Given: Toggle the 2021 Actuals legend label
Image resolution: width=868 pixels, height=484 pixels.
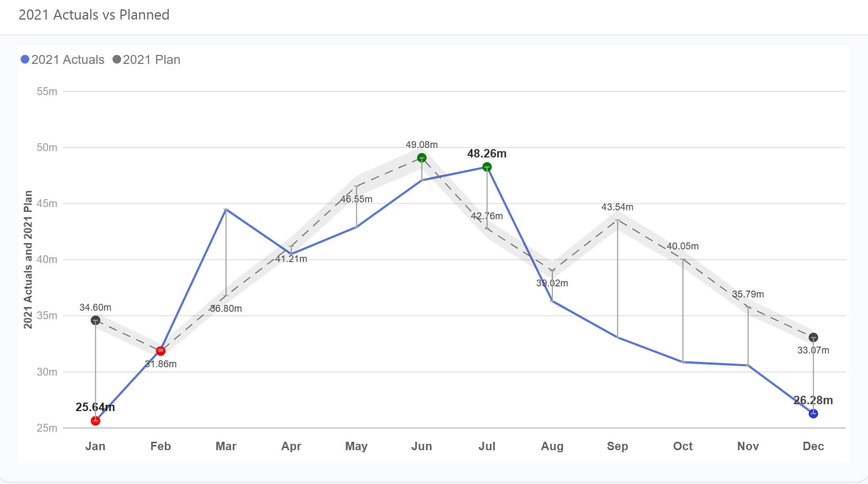Looking at the screenshot, I should pos(68,60).
